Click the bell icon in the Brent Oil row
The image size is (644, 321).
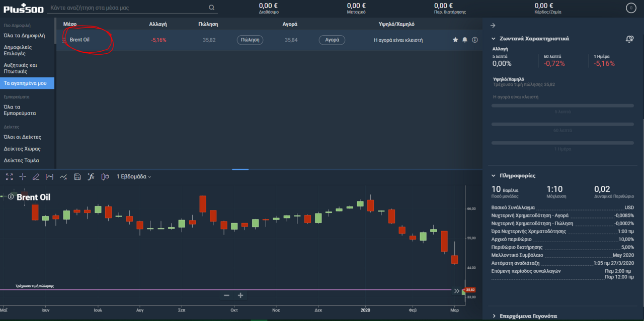(465, 40)
